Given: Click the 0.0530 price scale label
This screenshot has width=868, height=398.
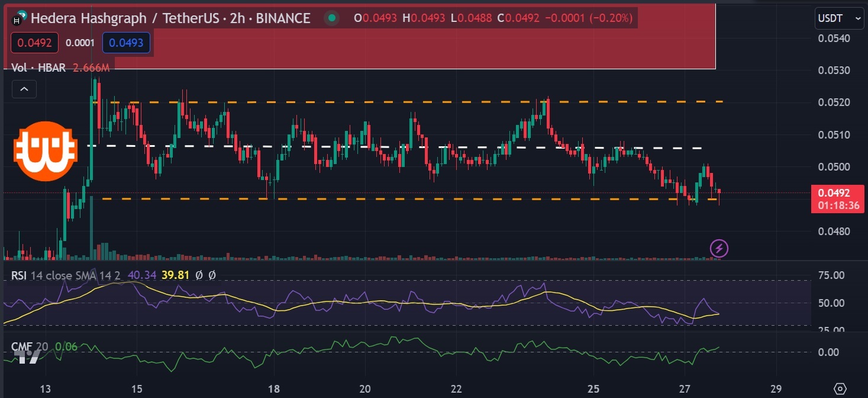Looking at the screenshot, I should pos(833,70).
